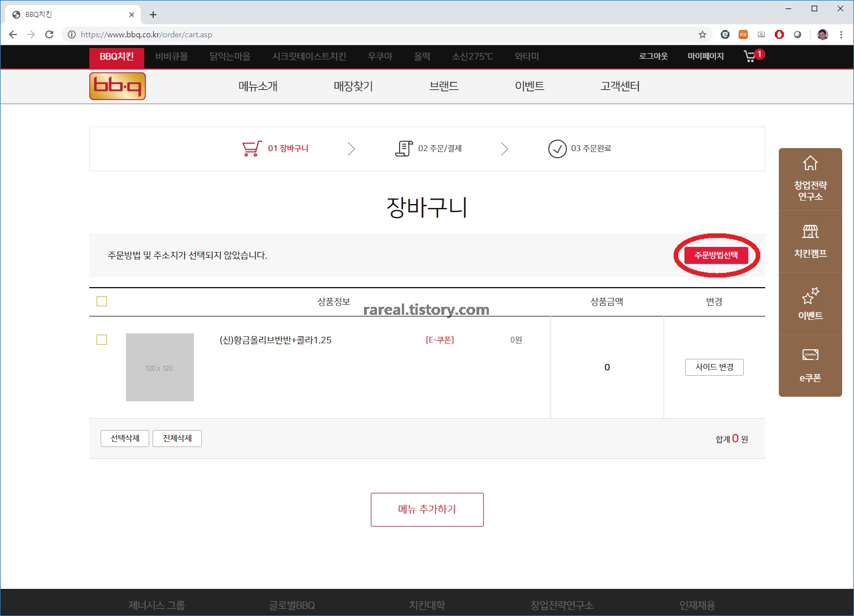Screen dimensions: 854x616
Task: Click the 03 주문완료 checkmark step icon
Action: [557, 149]
